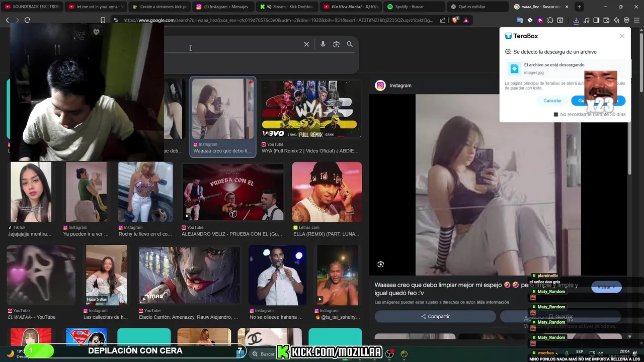Open Eladio Carrión Amenazzy thumbnail
Image resolution: width=644 pixels, height=362 pixels.
click(189, 275)
